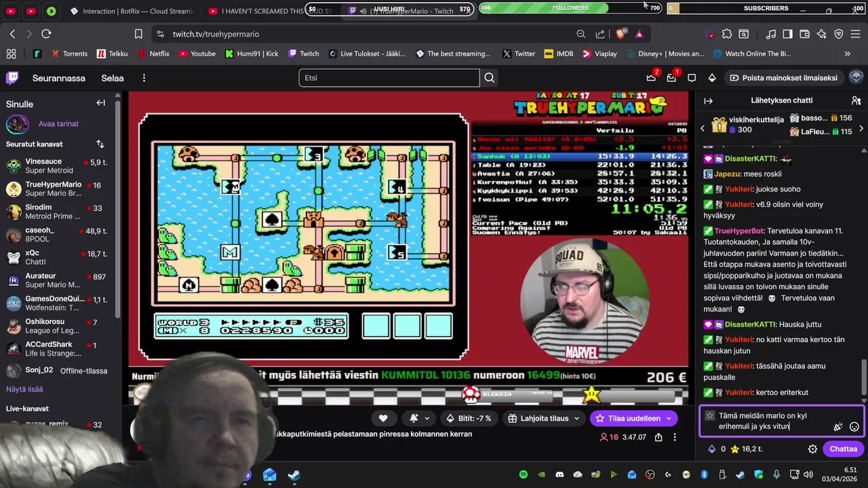Image resolution: width=868 pixels, height=488 pixels.
Task: Focus the Etsi search field
Action: tap(389, 78)
